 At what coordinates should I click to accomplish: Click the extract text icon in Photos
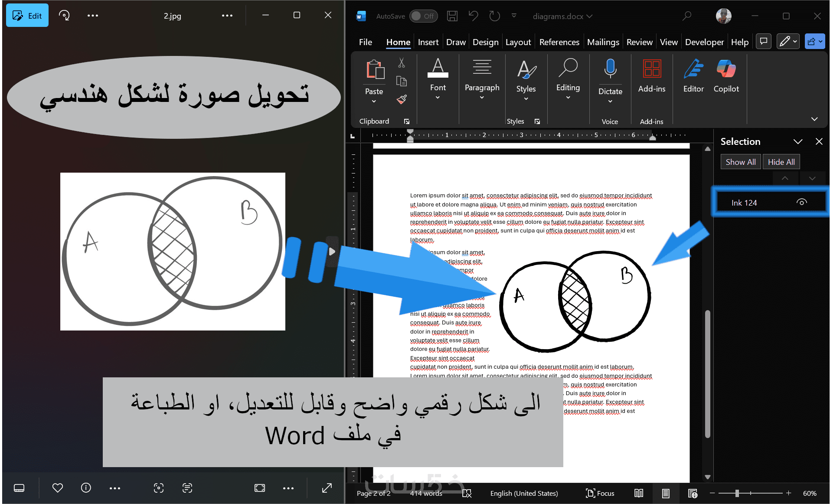(x=187, y=488)
